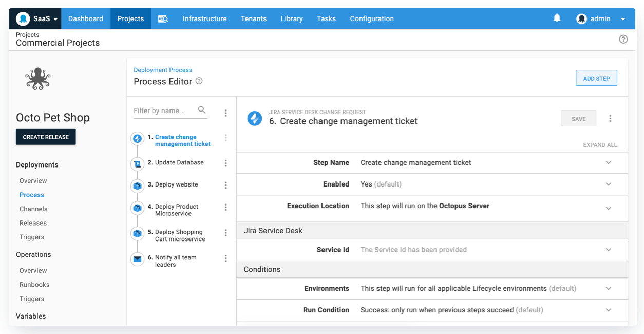The width and height of the screenshot is (644, 334).
Task: Click the Octopus logo beside SaaS
Action: (x=23, y=19)
